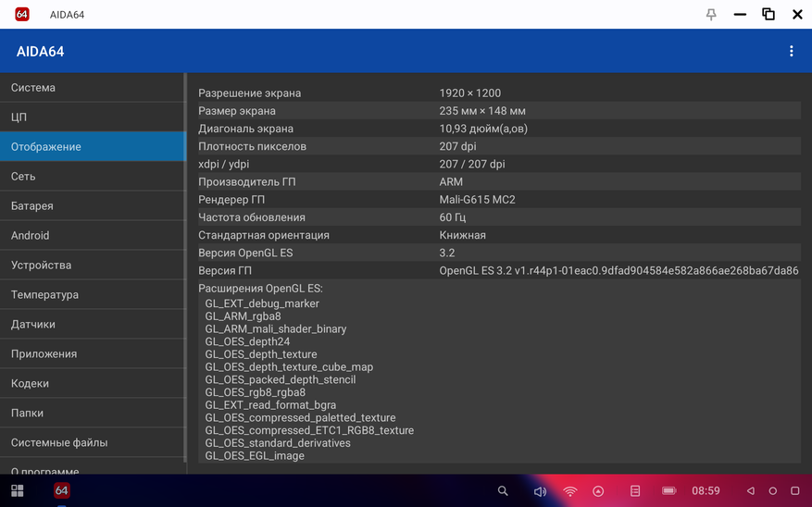Click the Диагональ экрана label
Image resolution: width=812 pixels, height=507 pixels.
tap(245, 129)
